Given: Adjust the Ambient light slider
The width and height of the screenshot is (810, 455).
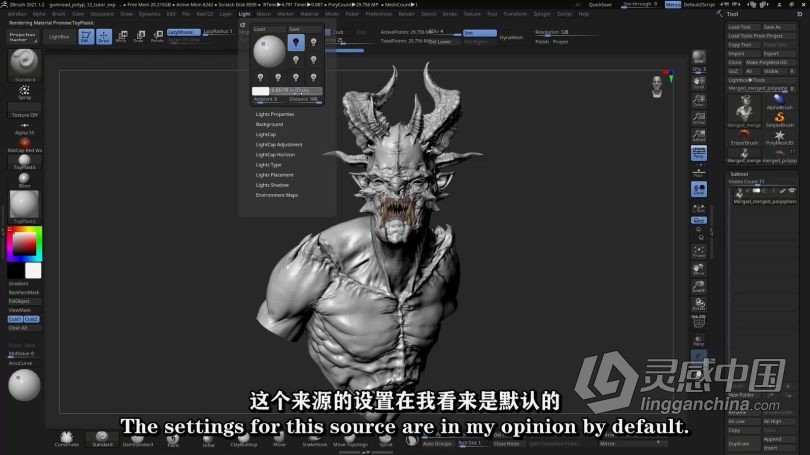Looking at the screenshot, I should pos(269,99).
